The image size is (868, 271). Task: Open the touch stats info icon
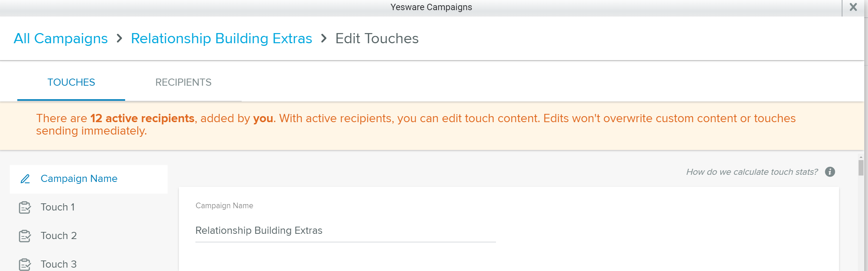830,172
